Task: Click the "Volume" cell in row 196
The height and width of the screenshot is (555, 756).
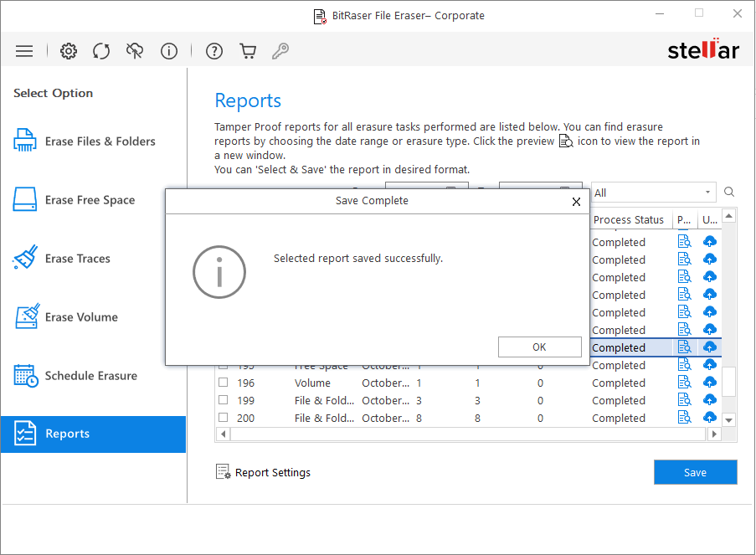Action: pyautogui.click(x=312, y=383)
